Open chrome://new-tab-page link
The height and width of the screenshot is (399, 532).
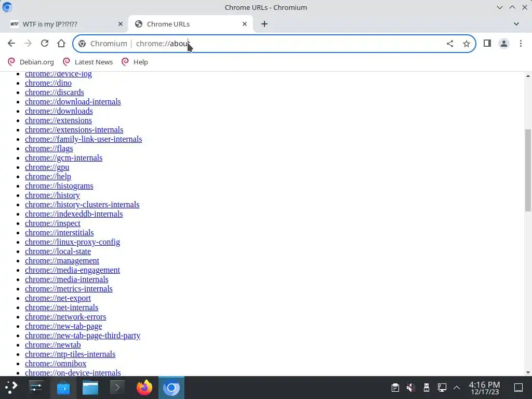[x=63, y=326]
